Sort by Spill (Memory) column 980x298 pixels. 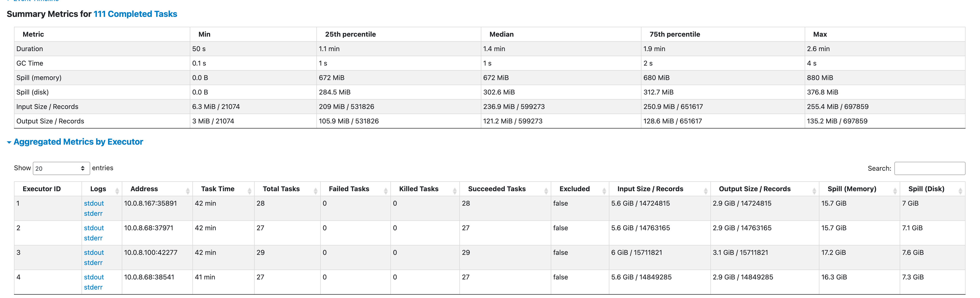[894, 191]
